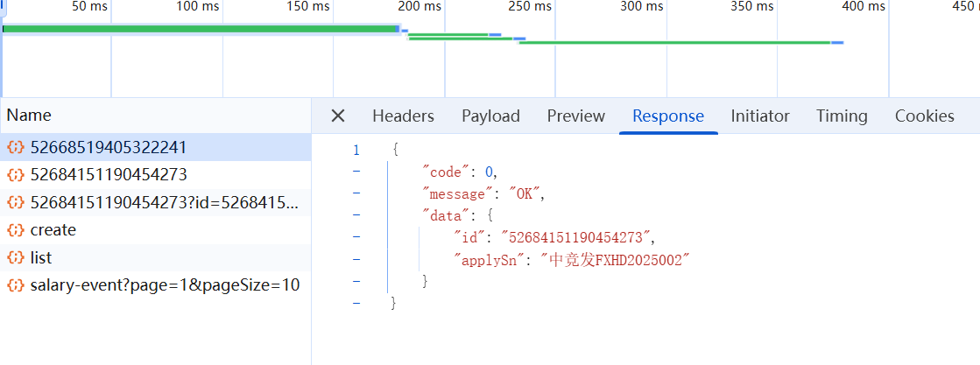Open the Payload tab
The image size is (980, 365).
tap(490, 116)
